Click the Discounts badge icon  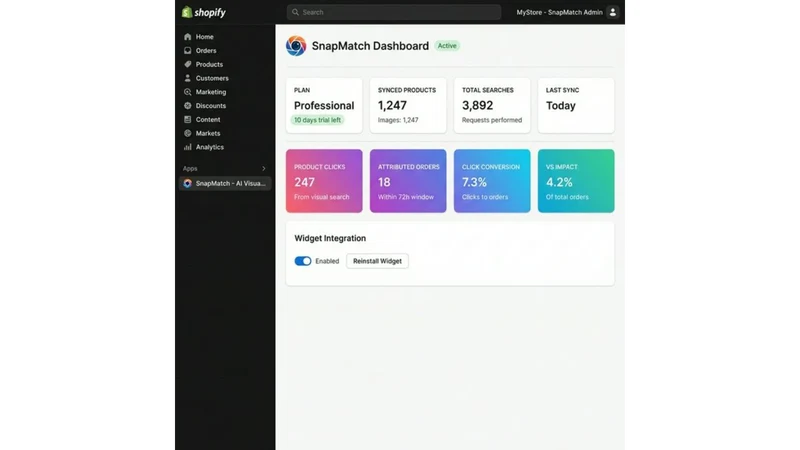point(188,106)
